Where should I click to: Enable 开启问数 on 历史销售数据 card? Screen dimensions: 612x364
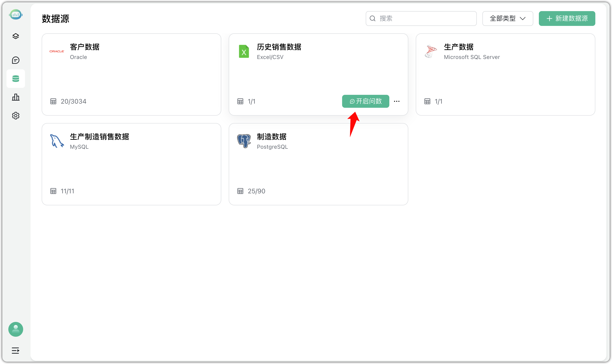tap(365, 101)
